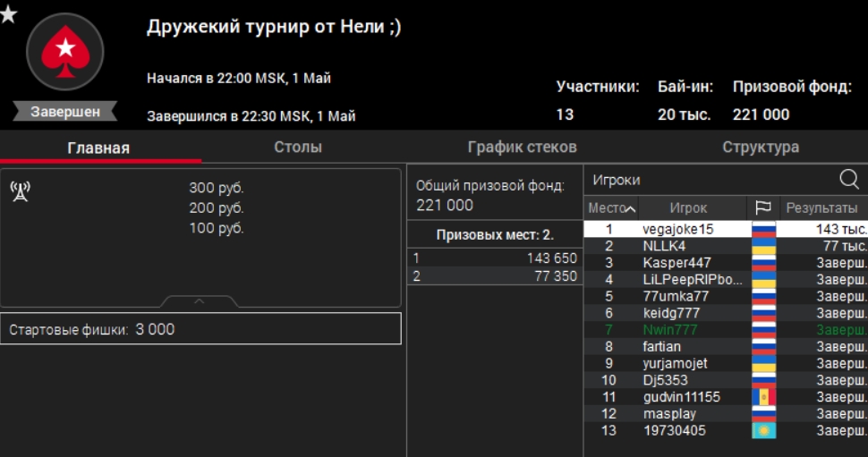Screen dimensions: 868x457
Task: Open the График стеков tab
Action: 522,148
